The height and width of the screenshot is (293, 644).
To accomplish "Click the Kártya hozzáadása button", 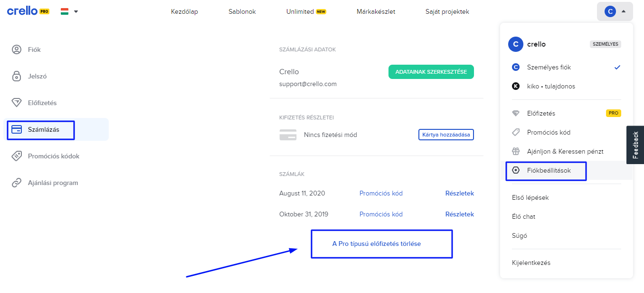I will pyautogui.click(x=446, y=135).
